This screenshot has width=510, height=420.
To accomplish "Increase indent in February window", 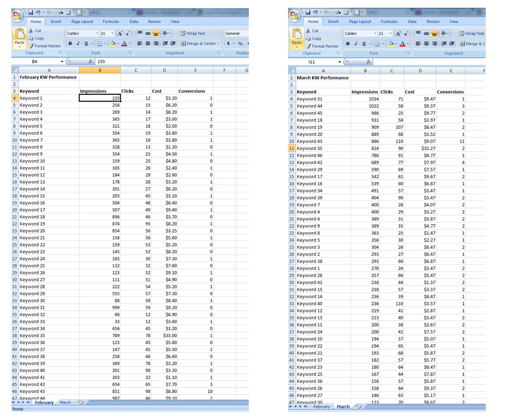I will coord(173,43).
